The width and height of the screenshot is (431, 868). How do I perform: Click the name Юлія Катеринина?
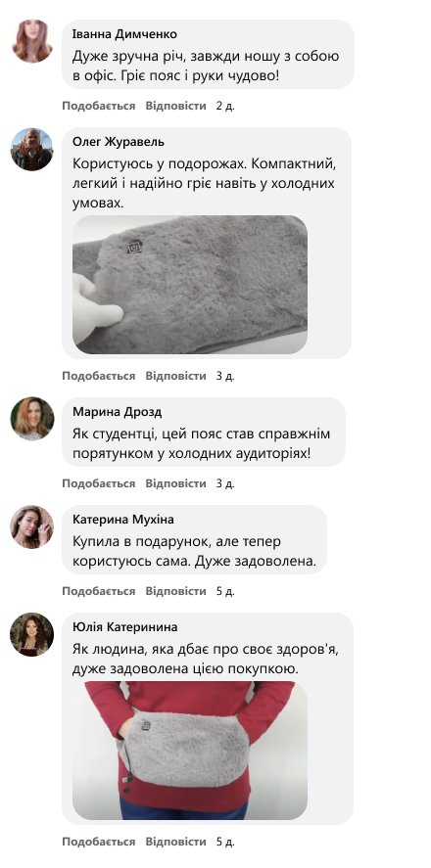tap(125, 627)
